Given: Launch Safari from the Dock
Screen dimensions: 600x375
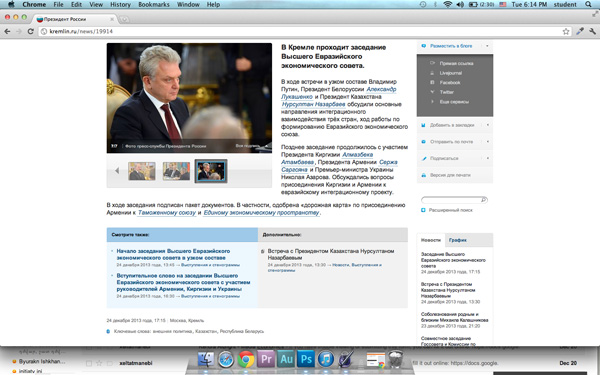Looking at the screenshot, I should tap(226, 360).
